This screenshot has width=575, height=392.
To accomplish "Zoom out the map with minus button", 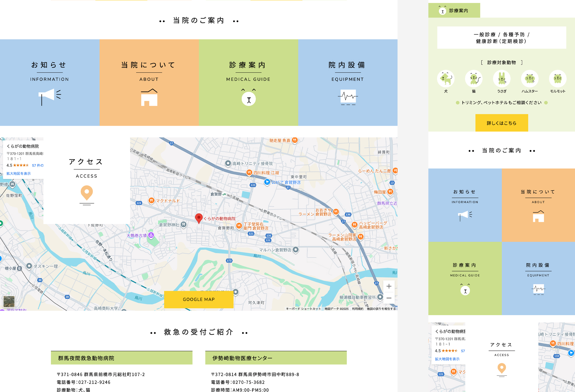I will click(x=389, y=298).
